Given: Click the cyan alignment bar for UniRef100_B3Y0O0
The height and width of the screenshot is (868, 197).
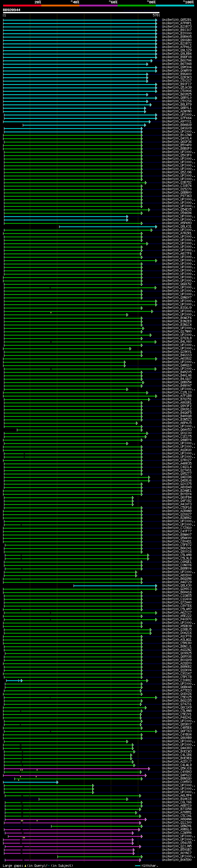Looking at the screenshot, I should pyautogui.click(x=80, y=34).
